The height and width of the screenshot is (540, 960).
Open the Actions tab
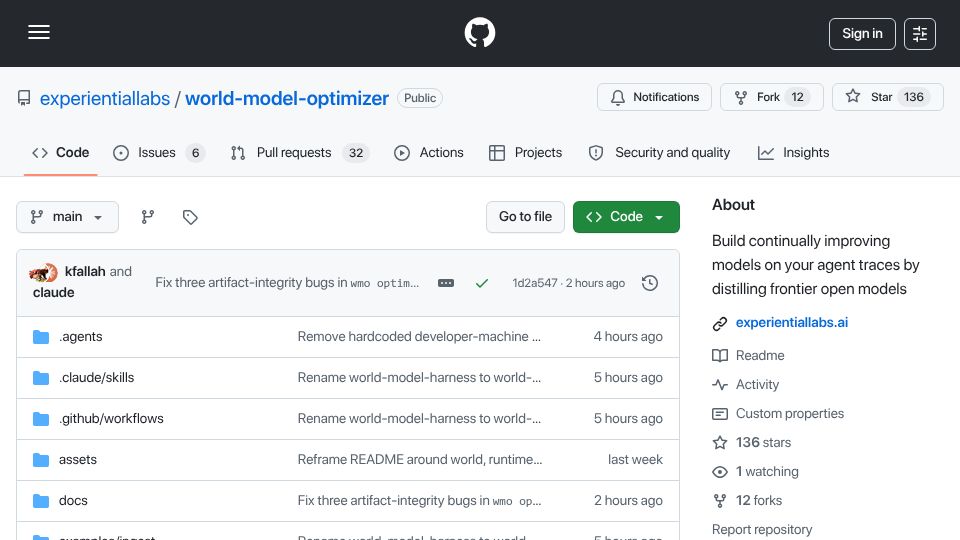click(429, 152)
